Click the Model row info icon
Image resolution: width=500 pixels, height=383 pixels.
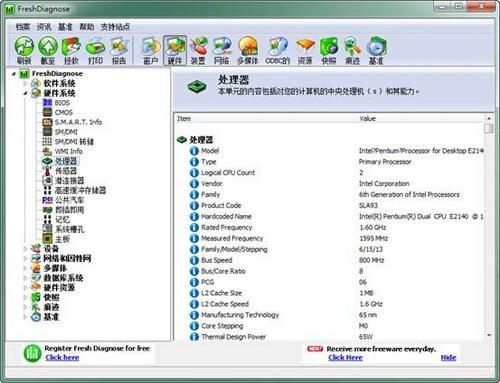pos(194,151)
